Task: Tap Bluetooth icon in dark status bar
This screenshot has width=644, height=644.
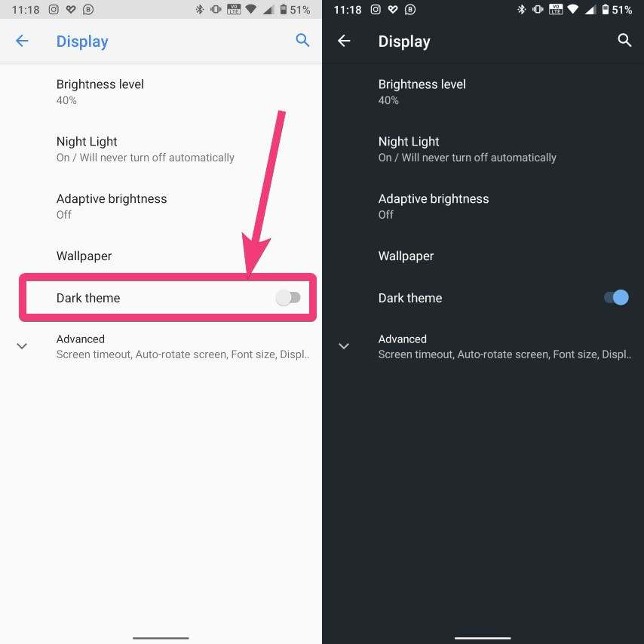Action: point(522,10)
